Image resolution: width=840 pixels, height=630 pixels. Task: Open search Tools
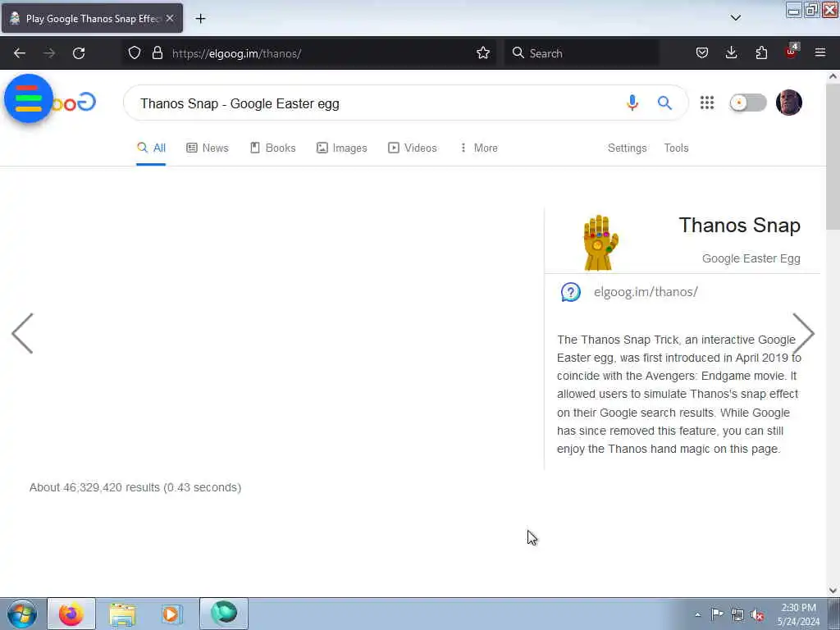coord(676,148)
